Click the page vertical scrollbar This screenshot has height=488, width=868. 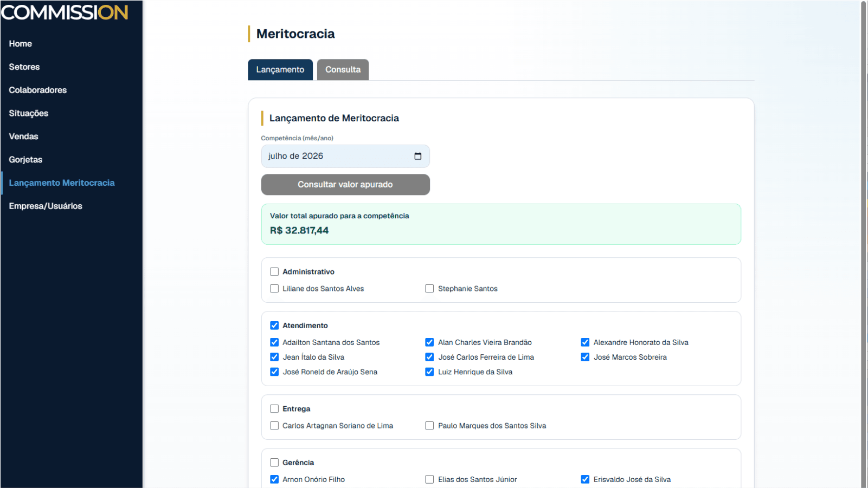(864, 244)
